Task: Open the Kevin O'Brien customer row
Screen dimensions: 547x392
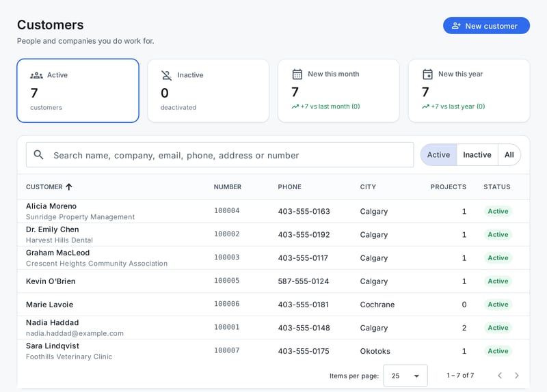Action: (x=273, y=281)
